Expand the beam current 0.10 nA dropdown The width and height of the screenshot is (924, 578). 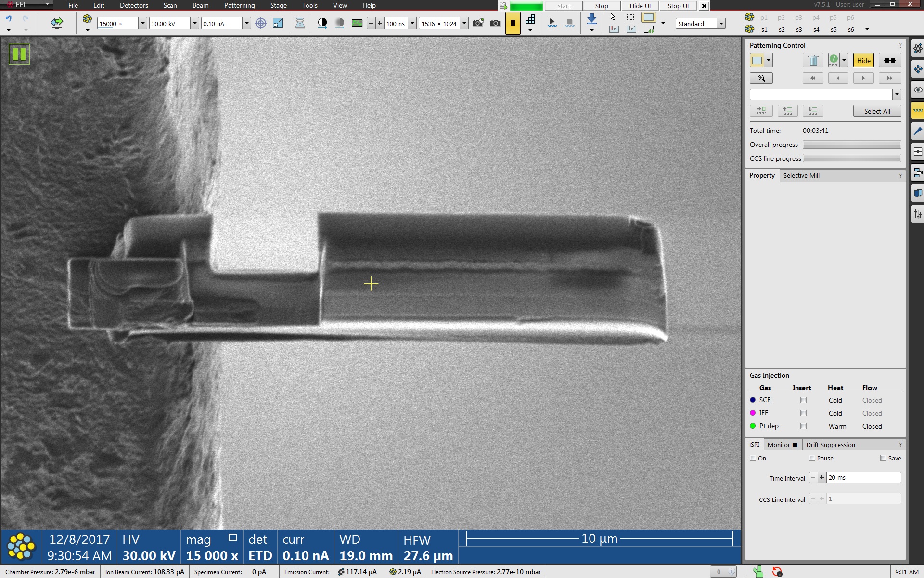tap(246, 23)
